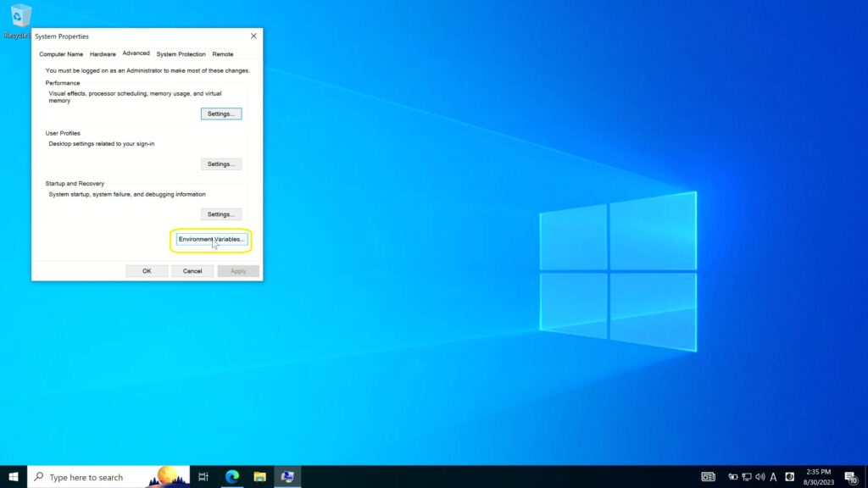Select the System Properties taskbar icon

pyautogui.click(x=287, y=477)
